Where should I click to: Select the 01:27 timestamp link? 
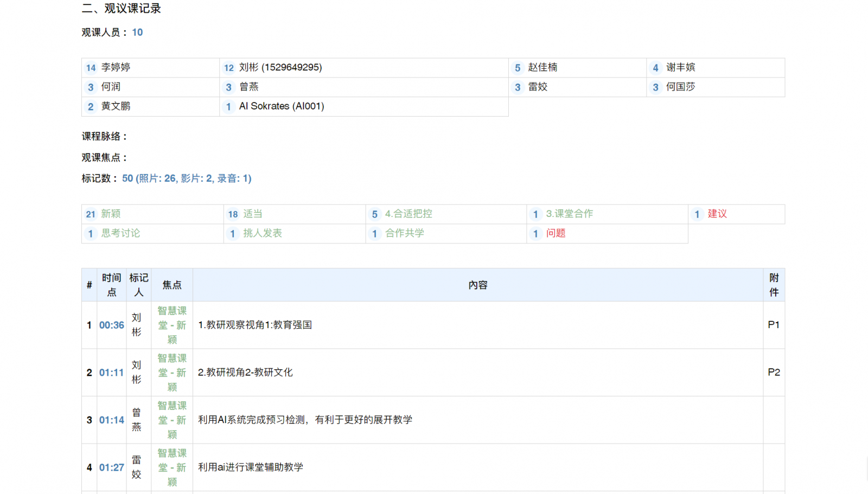point(111,467)
